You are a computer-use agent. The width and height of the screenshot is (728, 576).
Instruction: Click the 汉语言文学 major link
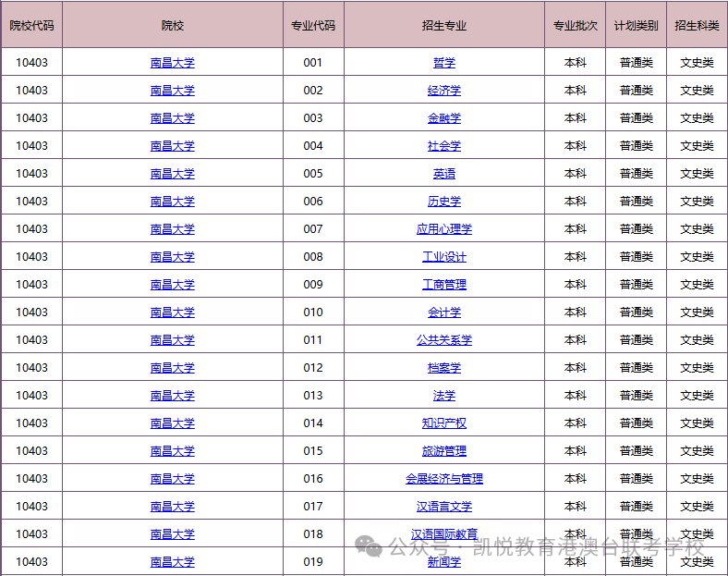click(x=444, y=507)
